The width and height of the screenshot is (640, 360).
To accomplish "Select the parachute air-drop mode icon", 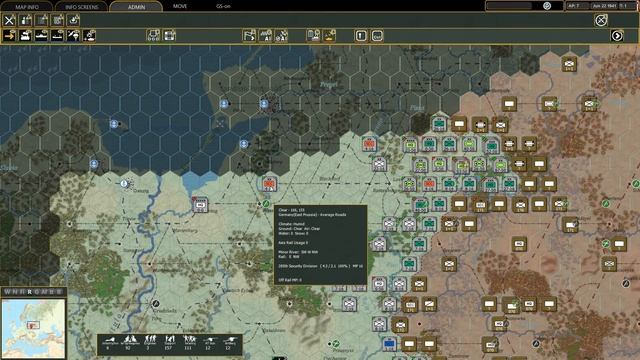I will (73, 36).
